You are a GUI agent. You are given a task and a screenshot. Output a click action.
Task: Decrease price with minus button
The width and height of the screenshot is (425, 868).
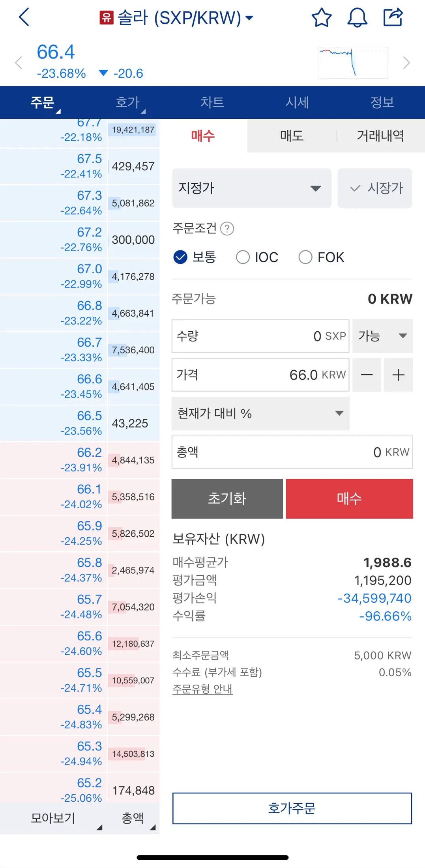coord(367,375)
